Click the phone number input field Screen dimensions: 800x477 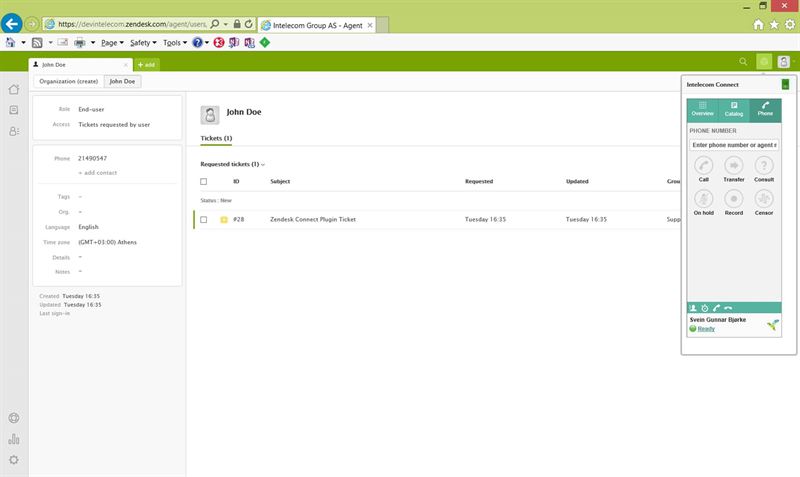[x=734, y=145]
